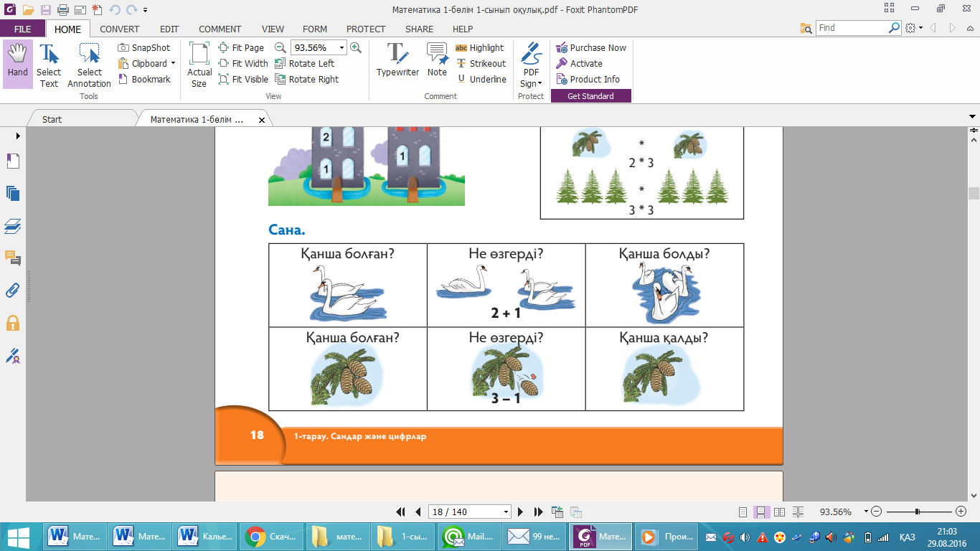
Task: Go to the next page arrow
Action: pos(521,512)
